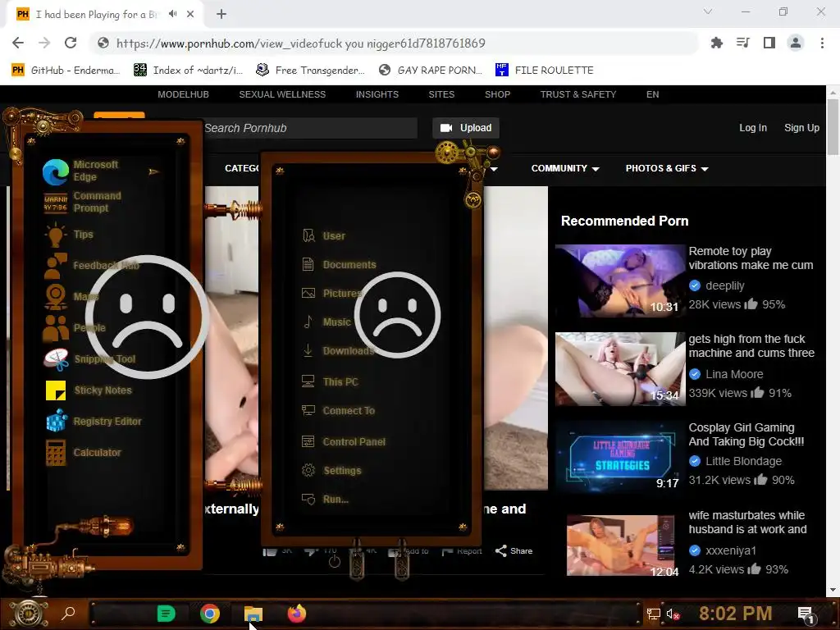Open Pictures from Start menu
This screenshot has width=840, height=630.
click(x=332, y=293)
